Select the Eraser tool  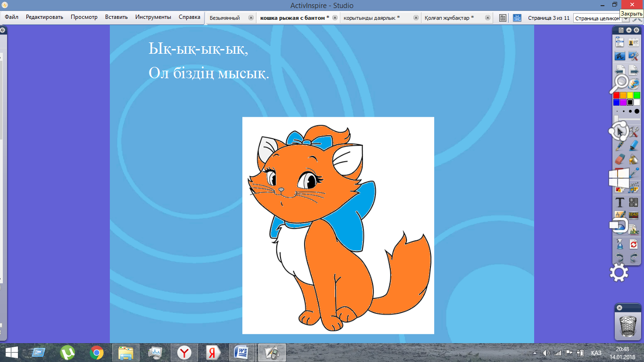pyautogui.click(x=619, y=159)
